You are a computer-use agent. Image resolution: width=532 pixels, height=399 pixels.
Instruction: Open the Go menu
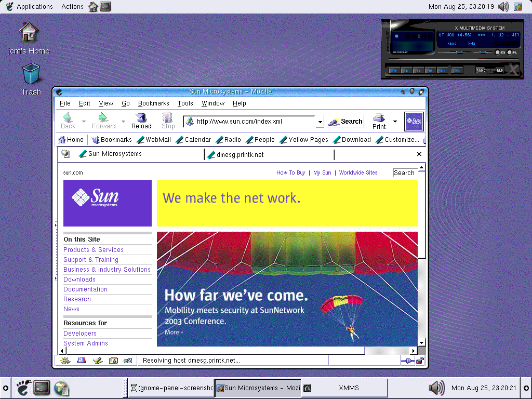tap(126, 103)
